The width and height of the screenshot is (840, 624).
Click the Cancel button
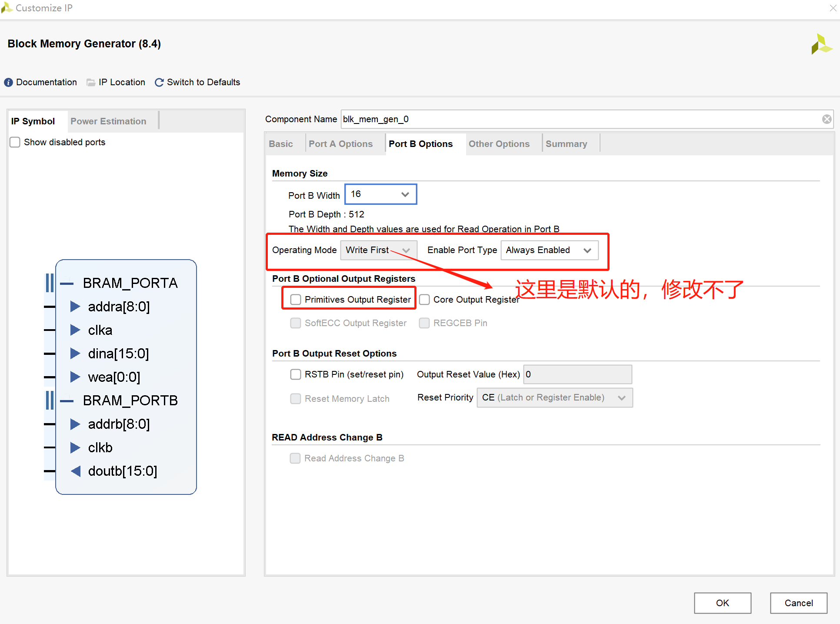pos(798,603)
